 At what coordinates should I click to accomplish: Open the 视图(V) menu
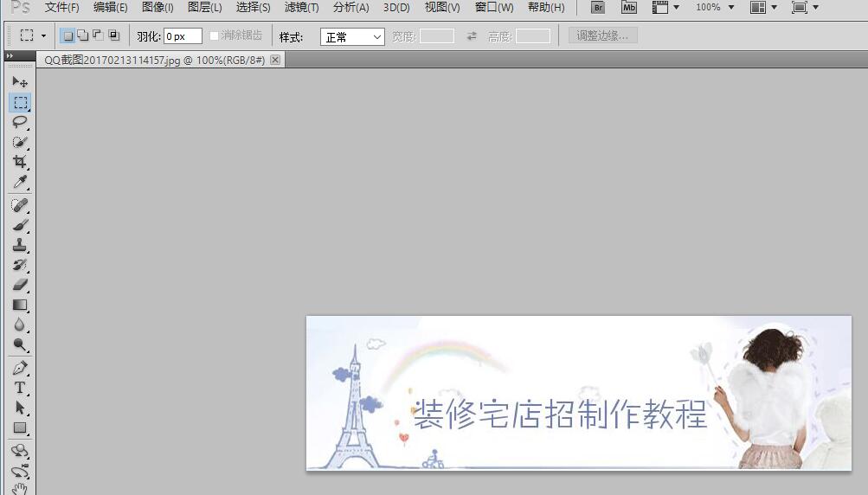(x=442, y=7)
